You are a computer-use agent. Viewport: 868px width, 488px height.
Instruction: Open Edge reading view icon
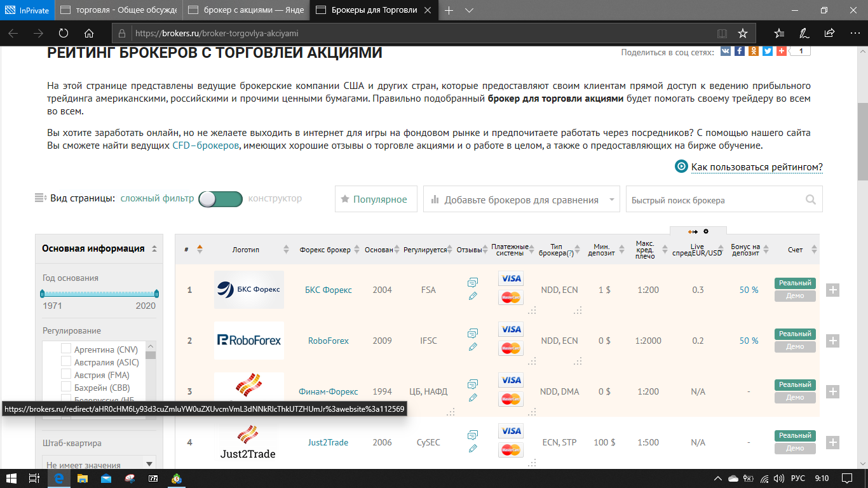722,33
